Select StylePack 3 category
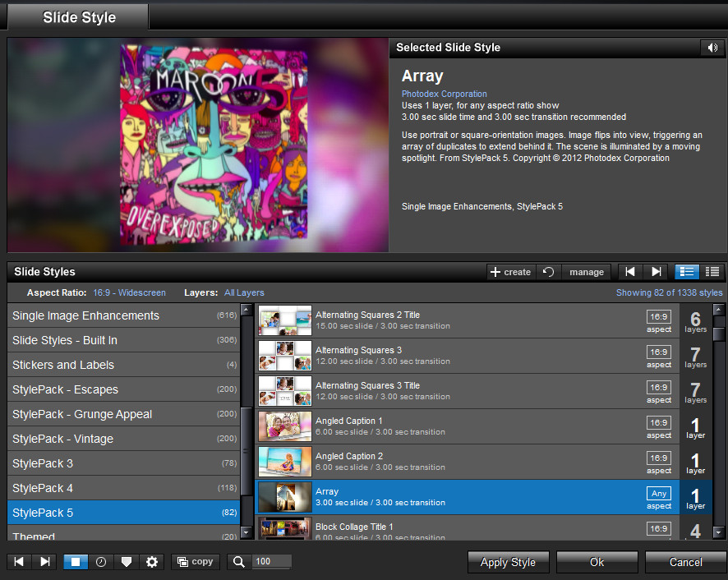The height and width of the screenshot is (580, 728). coord(124,463)
